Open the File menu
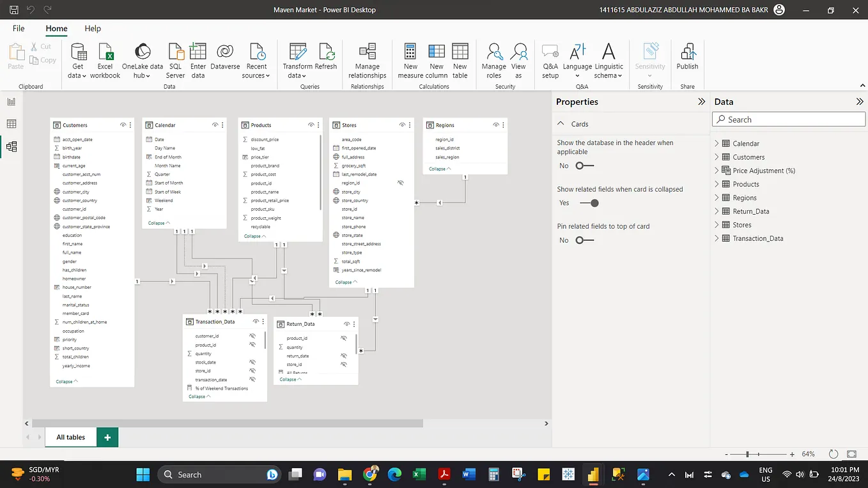868x488 pixels. (x=18, y=28)
